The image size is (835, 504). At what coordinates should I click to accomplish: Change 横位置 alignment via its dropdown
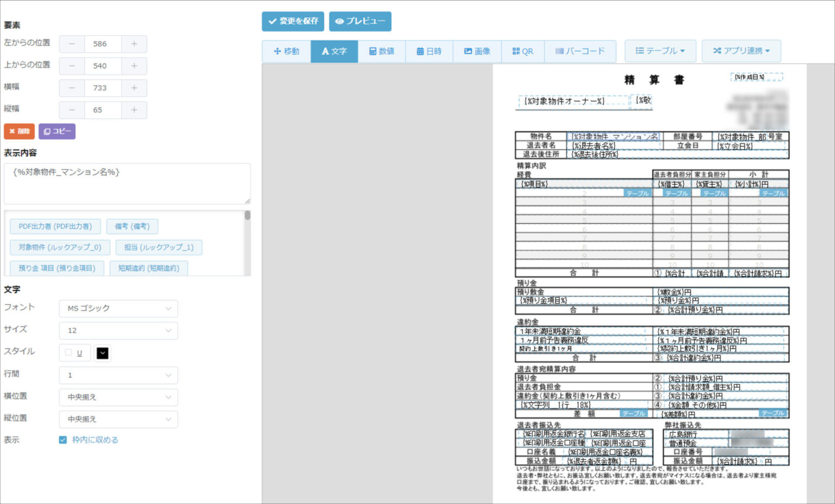point(118,397)
